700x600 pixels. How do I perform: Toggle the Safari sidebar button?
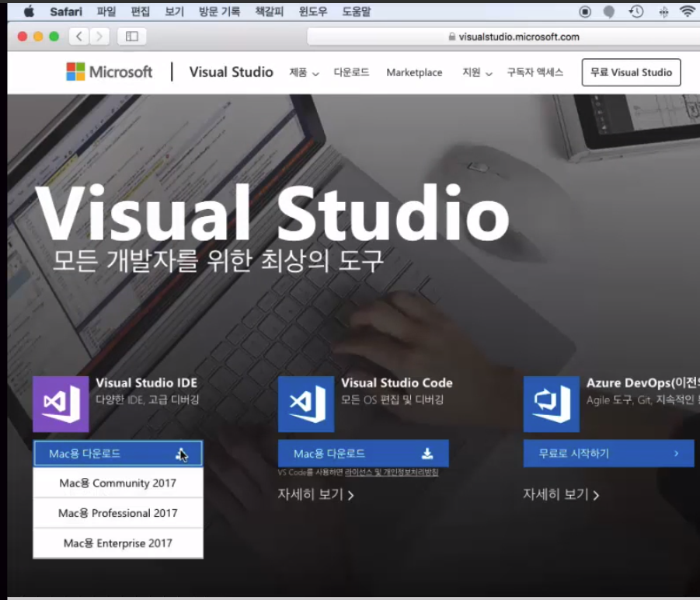[132, 37]
